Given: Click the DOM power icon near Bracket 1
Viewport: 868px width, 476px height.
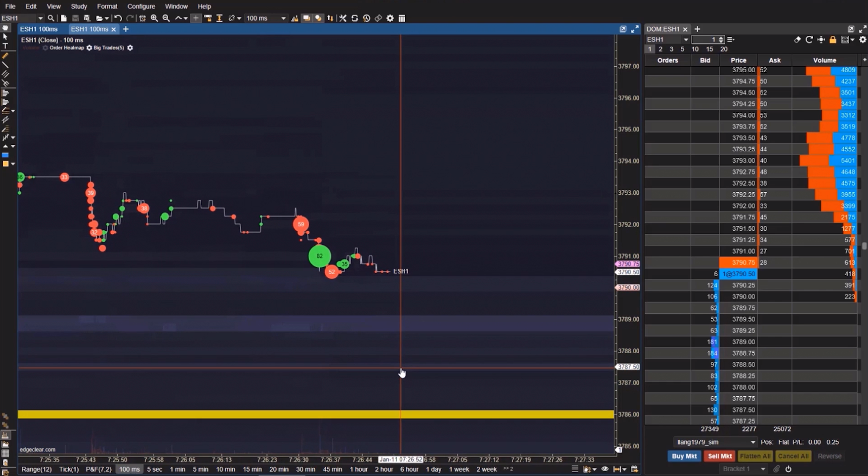Looking at the screenshot, I should [788, 469].
